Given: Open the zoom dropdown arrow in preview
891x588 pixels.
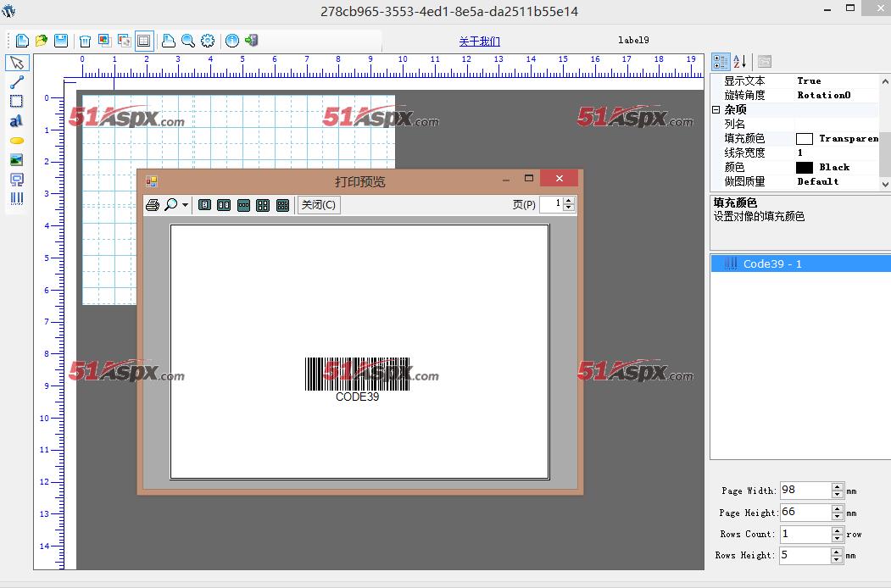Looking at the screenshot, I should point(186,205).
